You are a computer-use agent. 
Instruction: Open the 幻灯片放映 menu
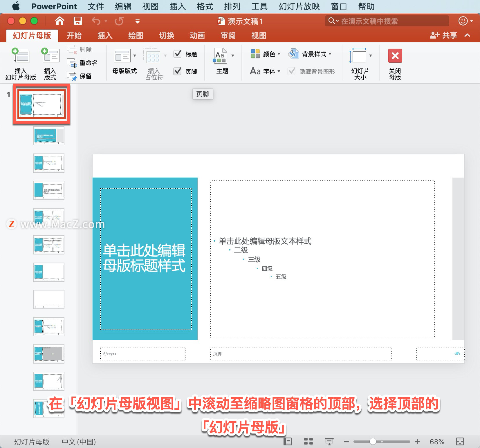(x=299, y=6)
